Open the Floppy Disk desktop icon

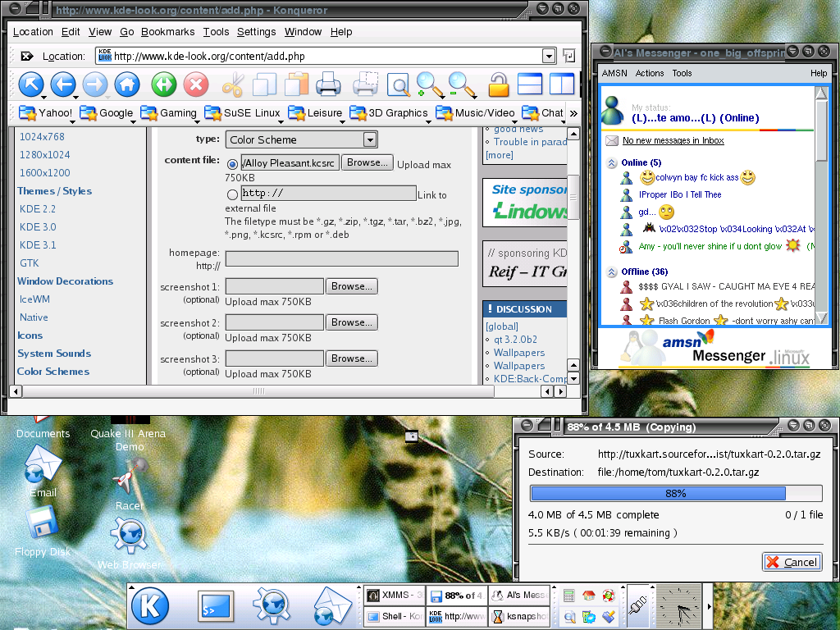(43, 532)
